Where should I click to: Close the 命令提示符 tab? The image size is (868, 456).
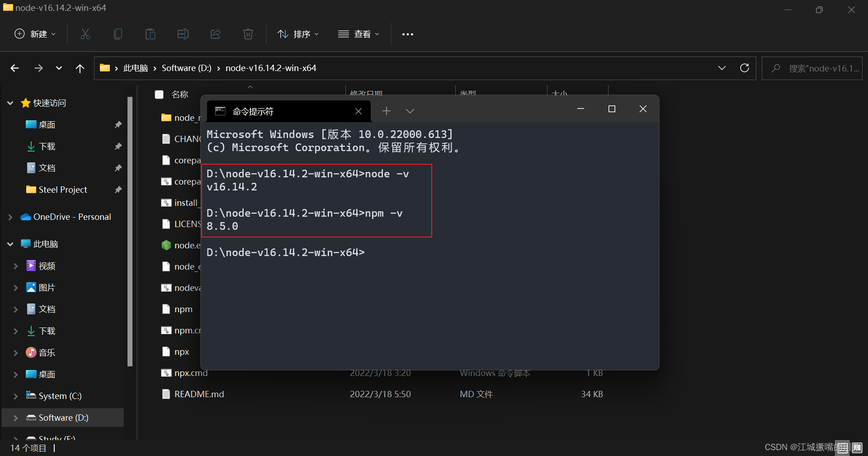[x=359, y=111]
